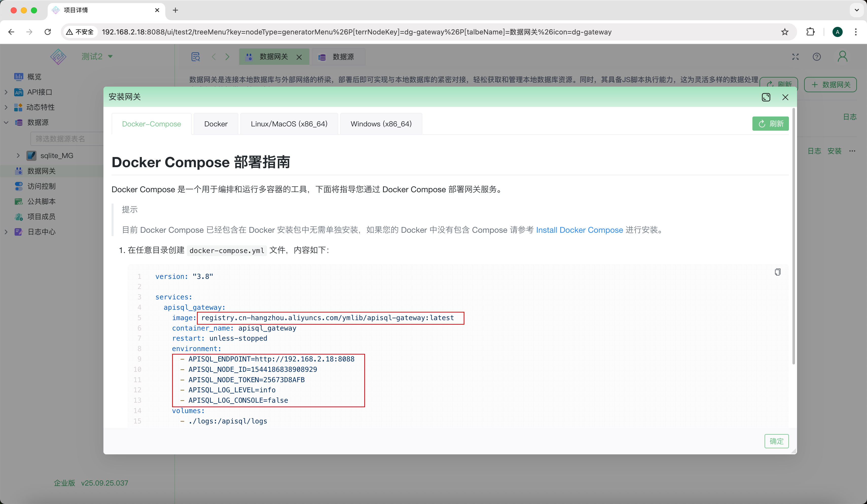This screenshot has height=504, width=867.
Task: Copy the docker-compose code snippet
Action: [778, 272]
